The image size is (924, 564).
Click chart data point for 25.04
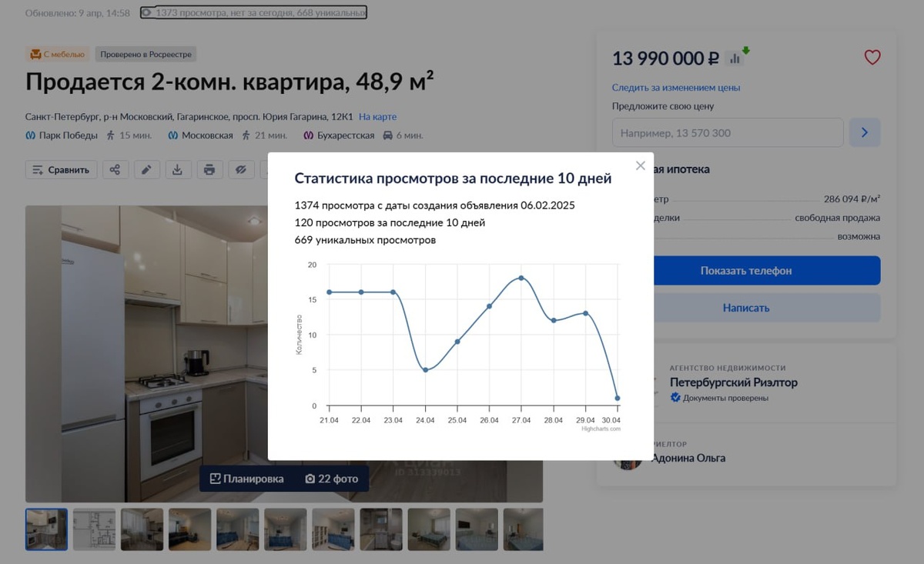(457, 342)
